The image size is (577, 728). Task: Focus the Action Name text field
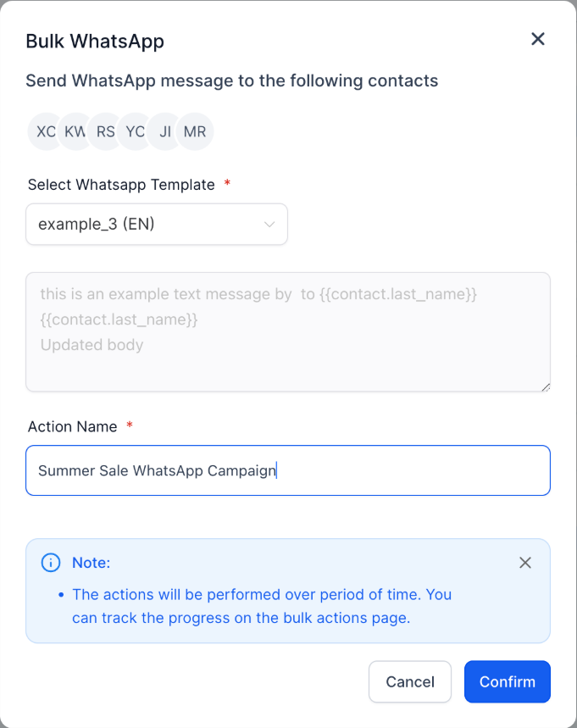point(288,470)
